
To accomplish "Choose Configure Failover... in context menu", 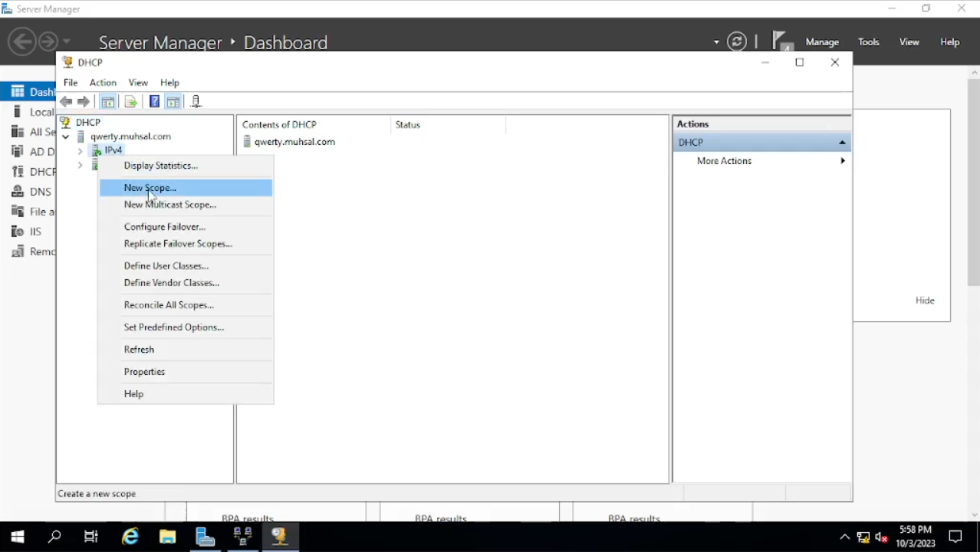I will [164, 227].
